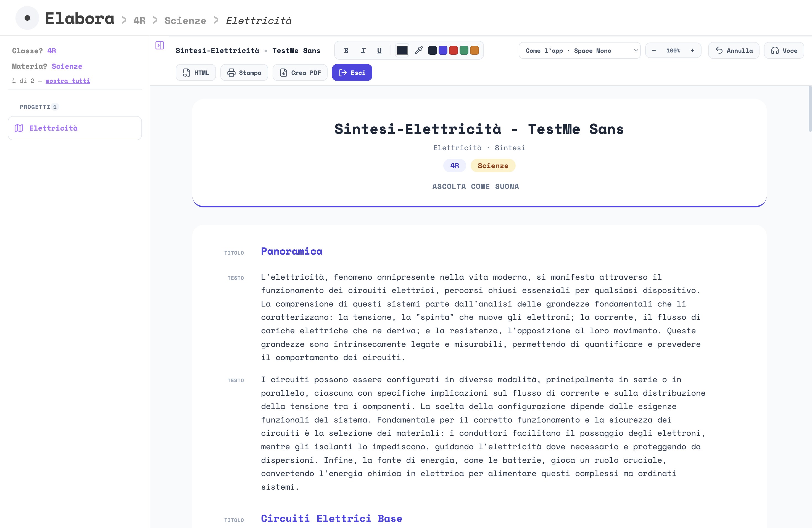
Task: Click the 100% zoom value
Action: pyautogui.click(x=673, y=51)
